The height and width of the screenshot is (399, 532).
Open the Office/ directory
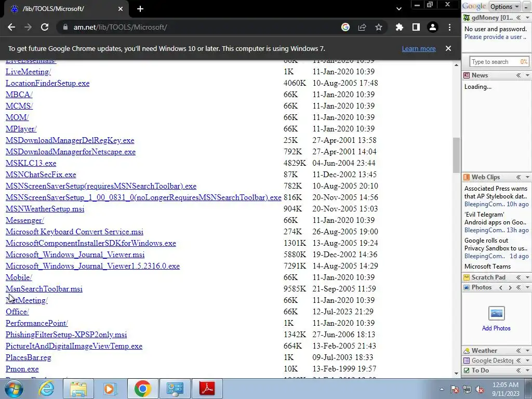17,312
